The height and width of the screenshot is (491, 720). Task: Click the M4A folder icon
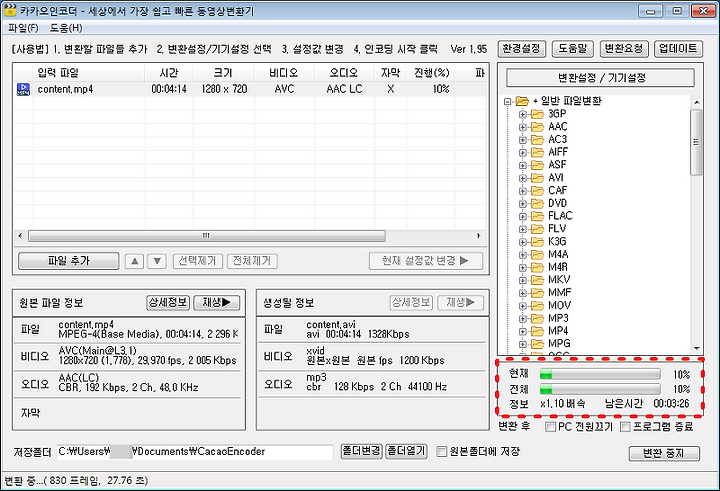click(x=537, y=254)
